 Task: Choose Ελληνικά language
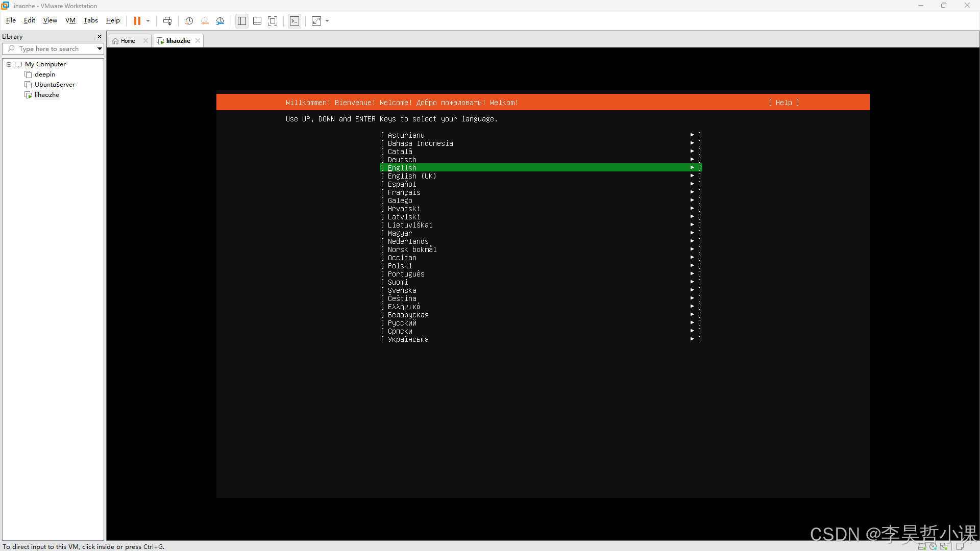[541, 307]
